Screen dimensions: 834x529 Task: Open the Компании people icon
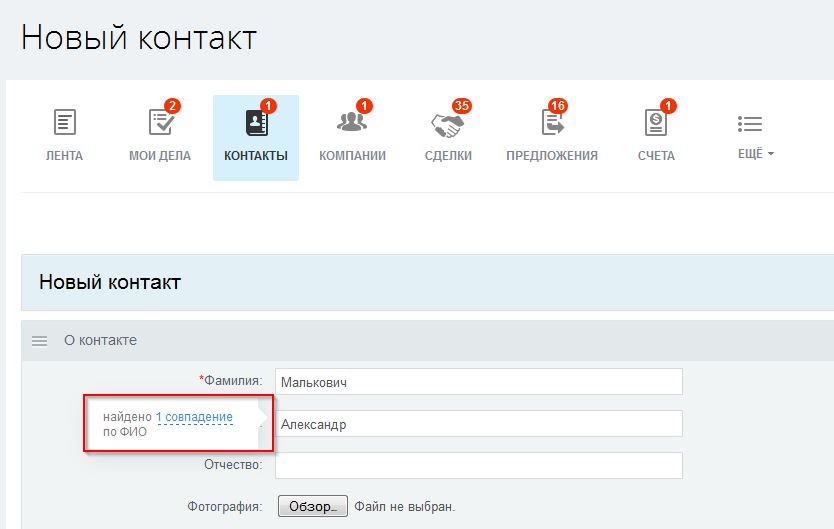coord(352,121)
